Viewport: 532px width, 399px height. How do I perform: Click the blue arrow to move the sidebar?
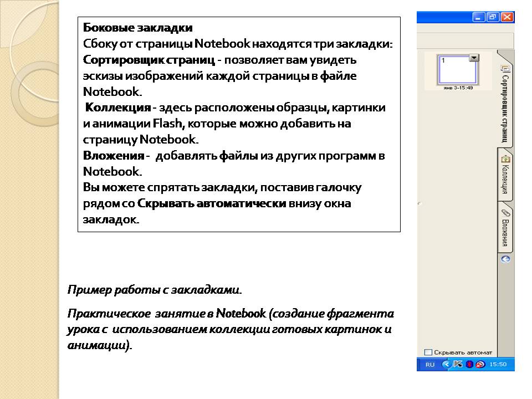pos(505,259)
